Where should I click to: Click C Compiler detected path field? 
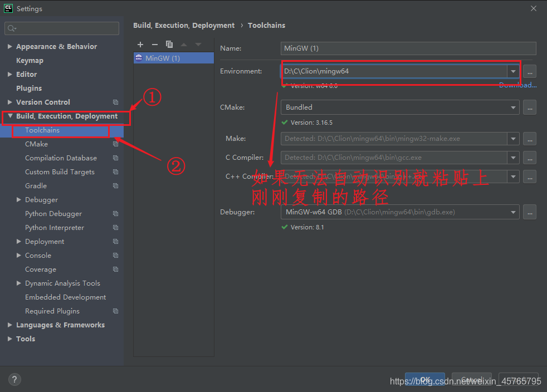[x=394, y=158]
